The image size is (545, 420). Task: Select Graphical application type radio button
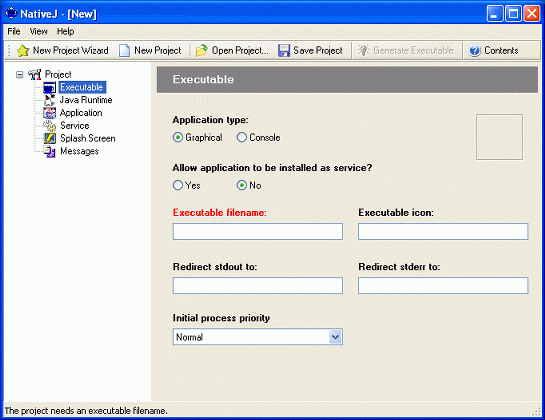click(x=178, y=137)
